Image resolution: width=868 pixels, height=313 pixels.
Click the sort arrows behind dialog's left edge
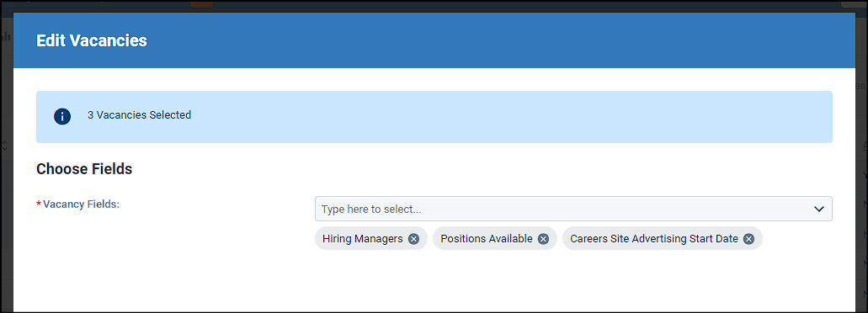coord(4,146)
